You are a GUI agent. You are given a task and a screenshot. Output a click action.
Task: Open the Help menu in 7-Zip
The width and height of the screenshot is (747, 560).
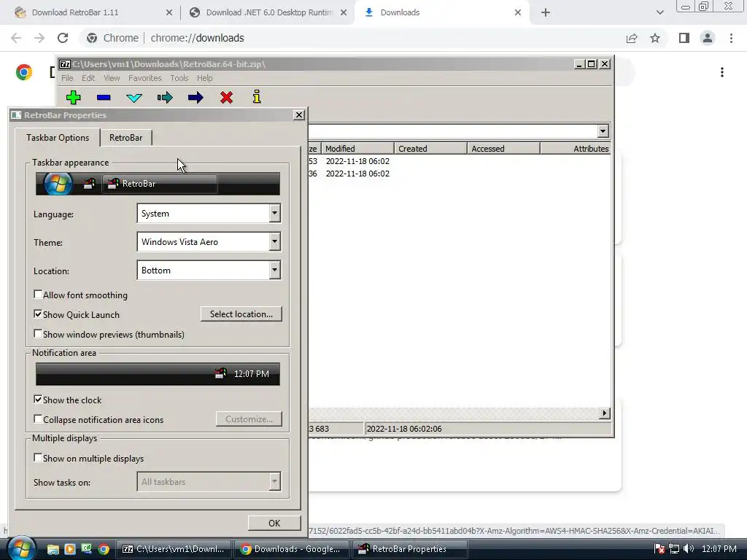(x=205, y=78)
